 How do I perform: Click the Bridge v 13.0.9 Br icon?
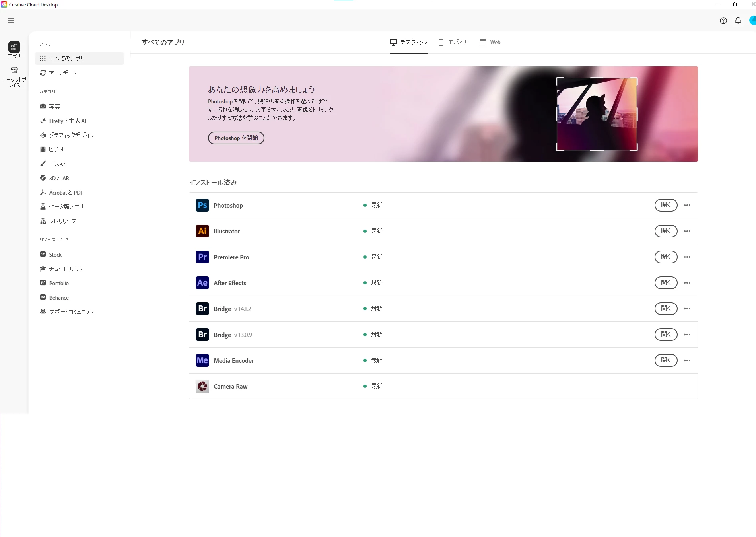point(202,335)
